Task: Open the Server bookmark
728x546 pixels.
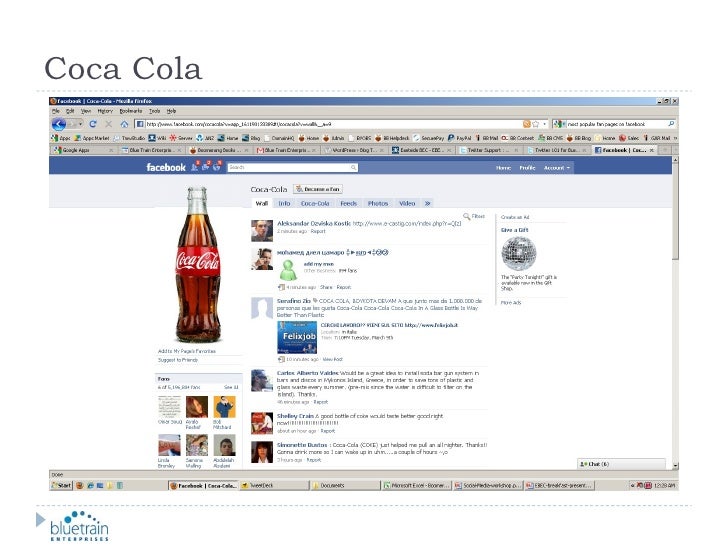Action: point(181,138)
